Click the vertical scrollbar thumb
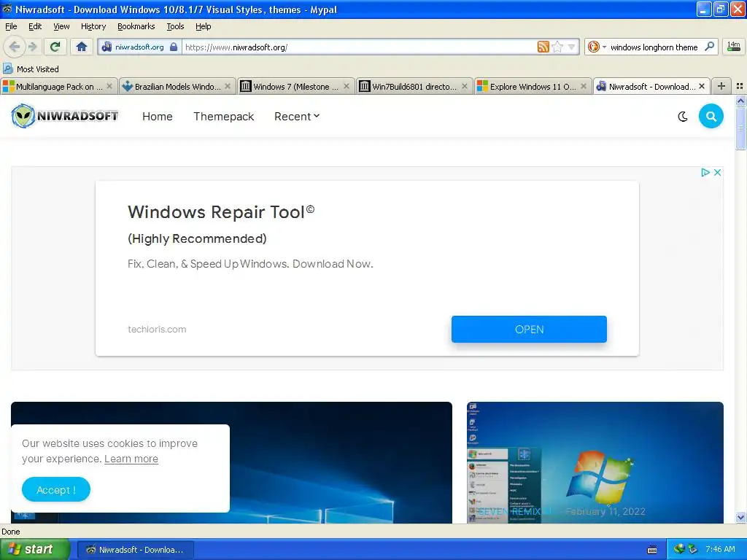Image resolution: width=747 pixels, height=560 pixels. click(x=740, y=128)
